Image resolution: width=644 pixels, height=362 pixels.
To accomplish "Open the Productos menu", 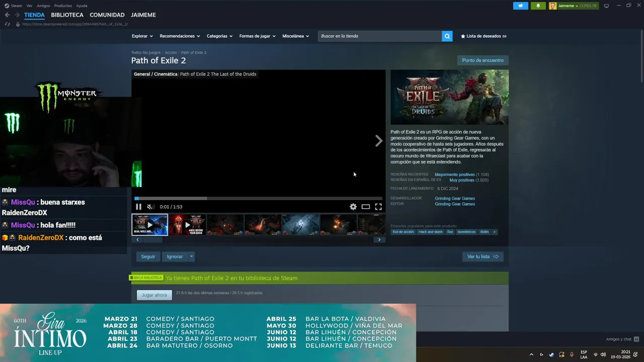I will pyautogui.click(x=63, y=6).
